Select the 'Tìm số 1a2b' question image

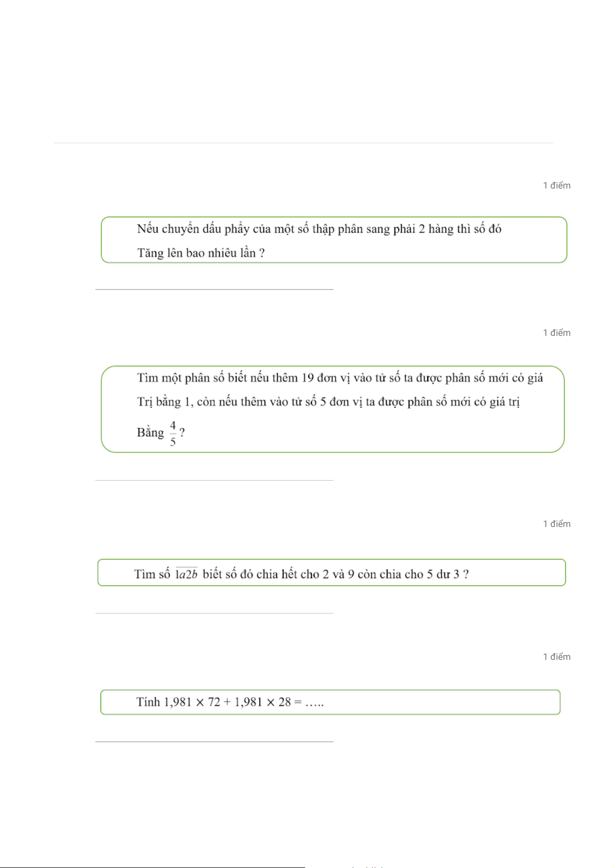click(x=331, y=572)
